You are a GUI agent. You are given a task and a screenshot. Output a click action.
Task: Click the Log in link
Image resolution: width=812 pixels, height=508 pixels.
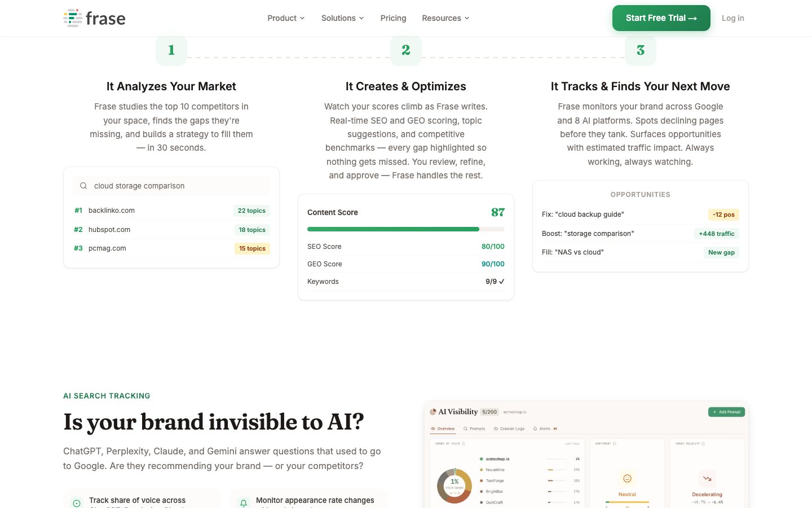pos(732,18)
